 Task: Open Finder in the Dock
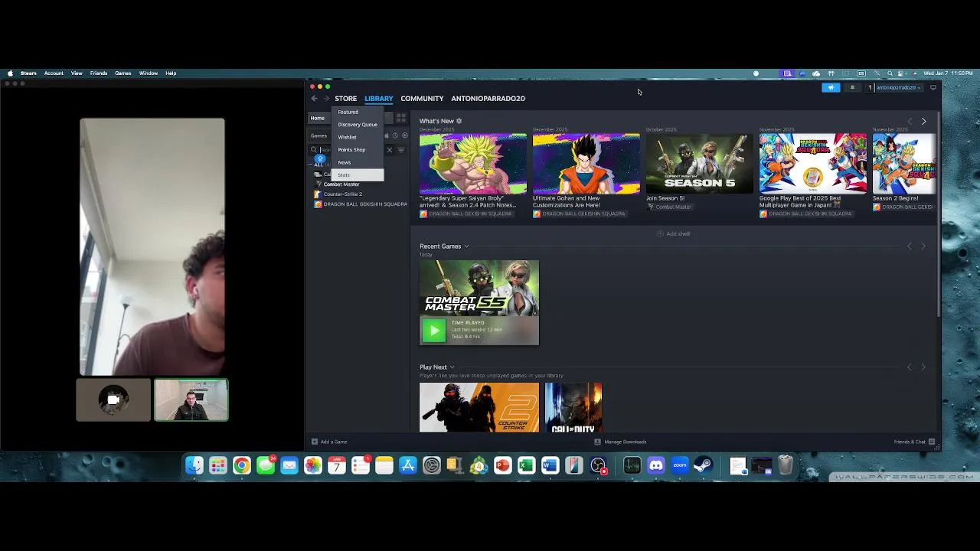click(194, 465)
